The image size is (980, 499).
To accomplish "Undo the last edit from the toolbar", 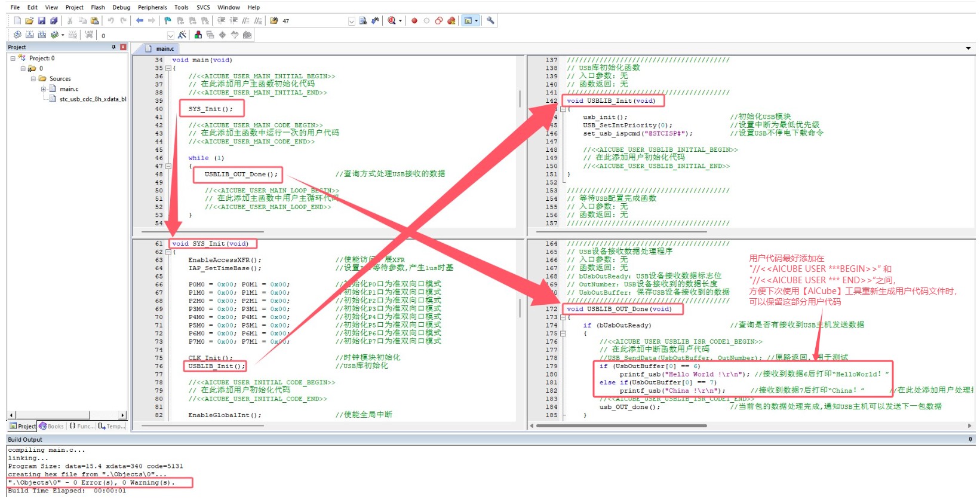I will coord(111,20).
